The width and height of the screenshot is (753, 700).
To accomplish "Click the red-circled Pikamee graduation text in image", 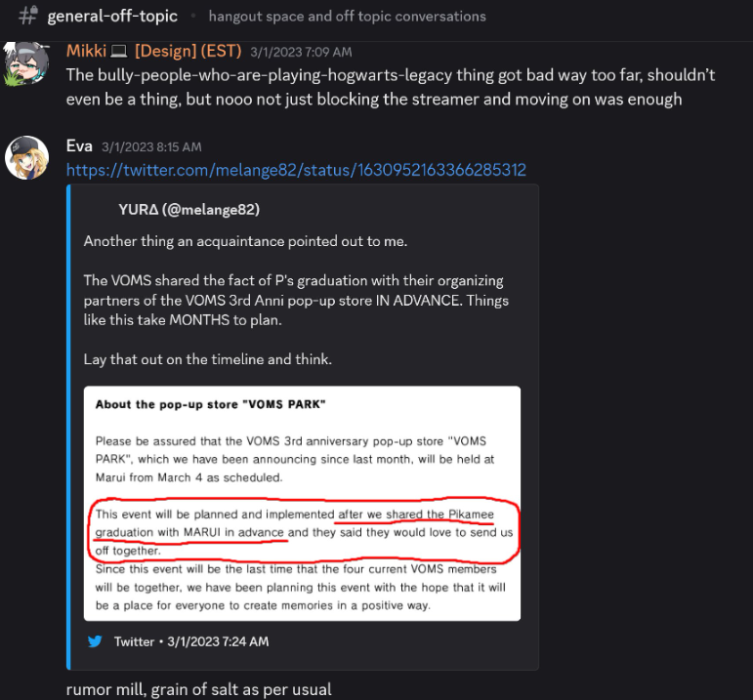I will (304, 532).
